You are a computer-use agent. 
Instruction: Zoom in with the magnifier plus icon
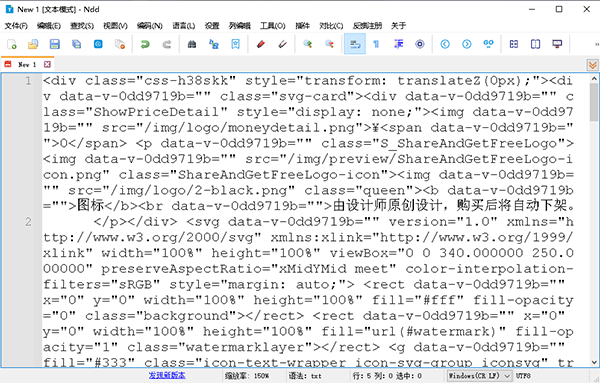pyautogui.click(x=308, y=44)
